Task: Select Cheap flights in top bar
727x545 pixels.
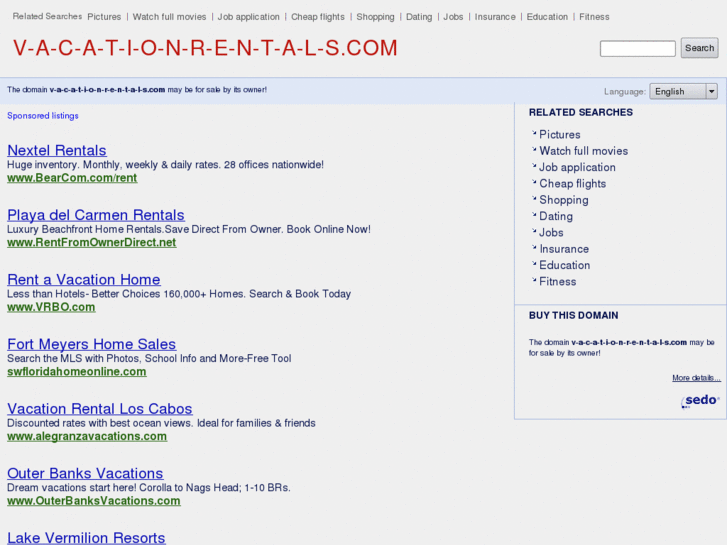Action: click(318, 17)
